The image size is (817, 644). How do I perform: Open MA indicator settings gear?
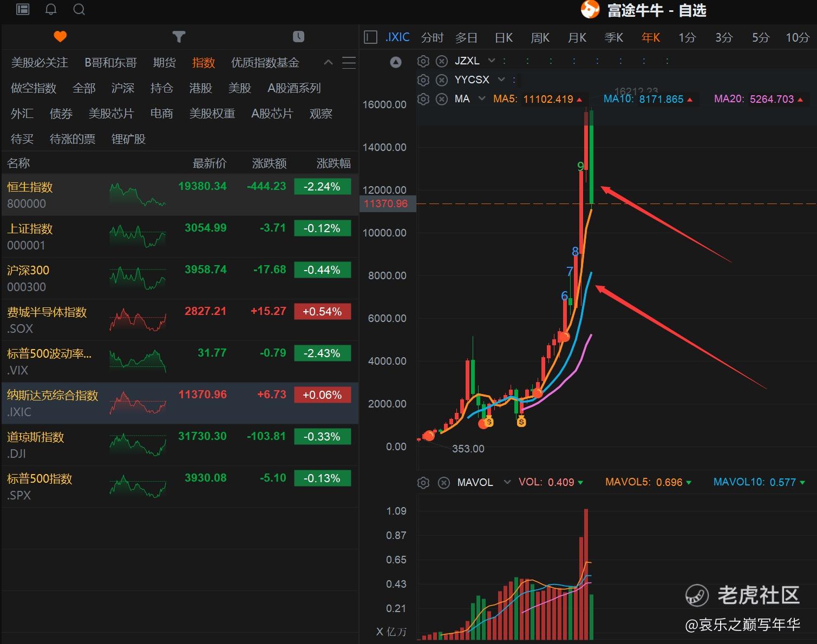(423, 99)
